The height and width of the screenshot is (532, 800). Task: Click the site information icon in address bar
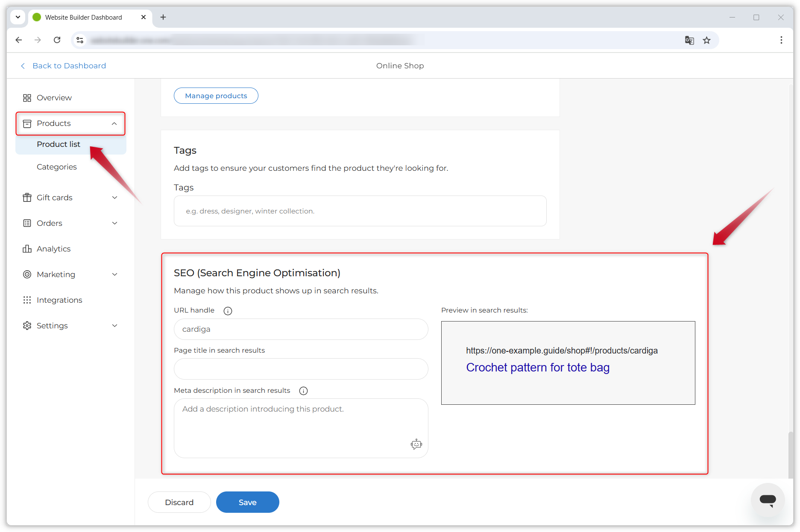pyautogui.click(x=80, y=40)
